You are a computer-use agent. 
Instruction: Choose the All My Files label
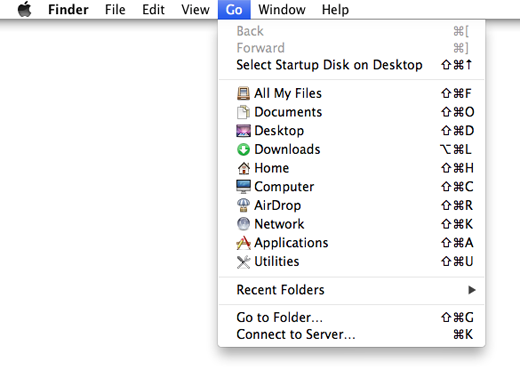[288, 93]
